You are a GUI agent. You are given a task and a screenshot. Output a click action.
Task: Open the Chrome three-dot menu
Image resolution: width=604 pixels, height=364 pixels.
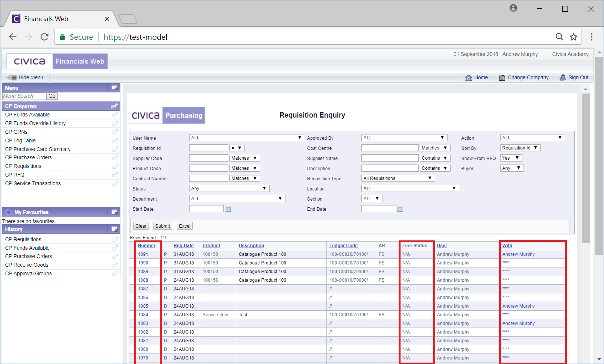click(x=592, y=37)
